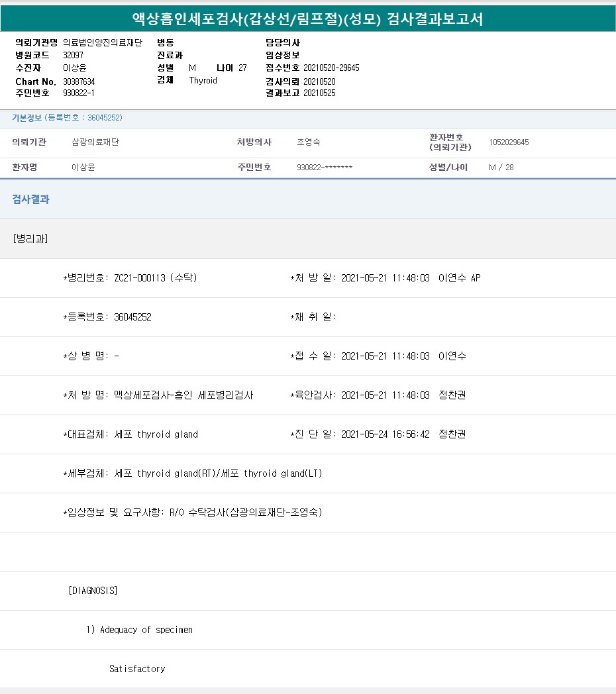
Task: Select the 기본정보 등록번호 section heading
Action: (67, 118)
